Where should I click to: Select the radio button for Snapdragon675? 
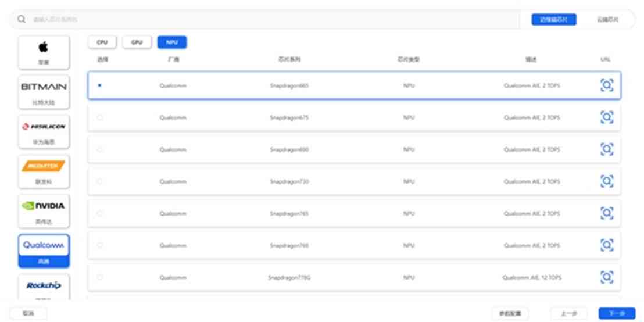pos(100,117)
